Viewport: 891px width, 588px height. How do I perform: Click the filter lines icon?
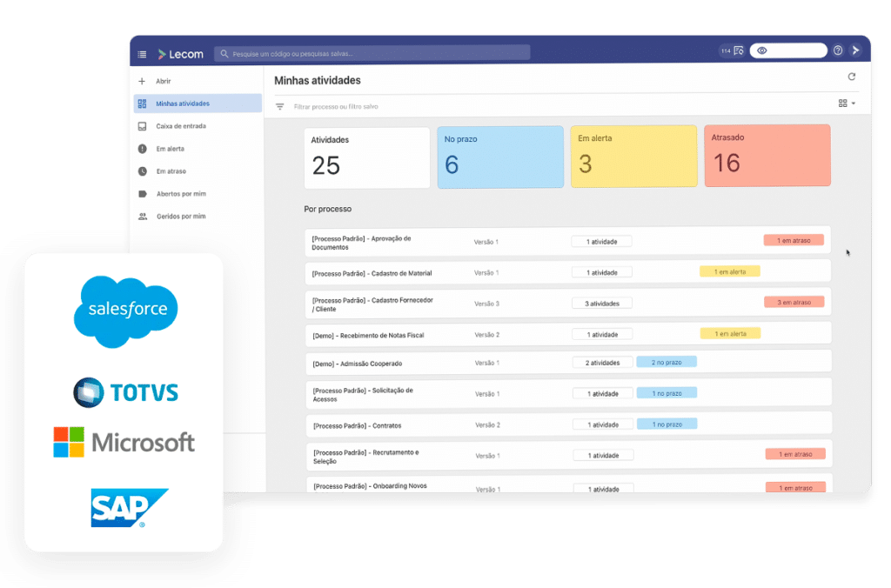280,106
